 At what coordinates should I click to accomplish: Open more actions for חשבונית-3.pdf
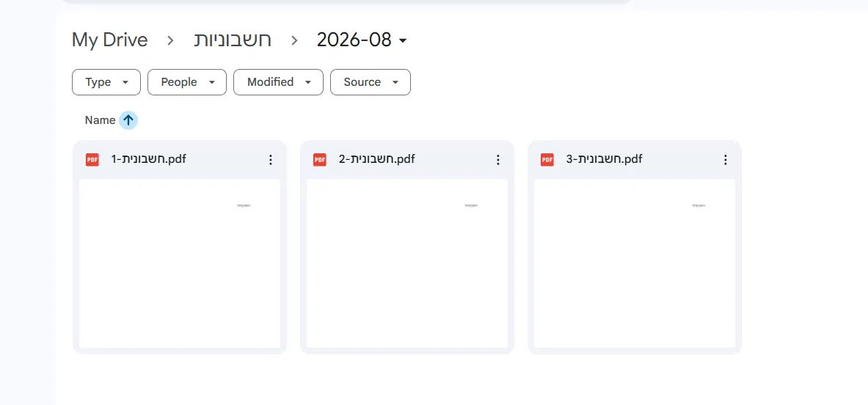click(726, 160)
